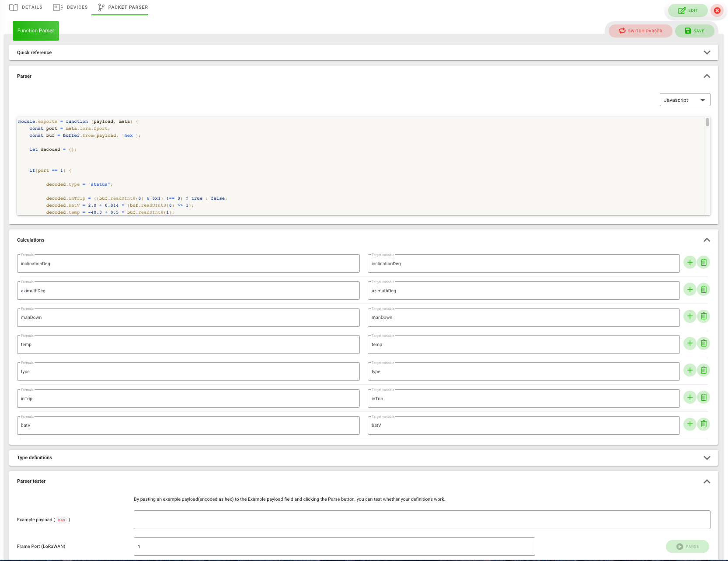Add a row after the inclinationDeg calculation
Image resolution: width=728 pixels, height=561 pixels.
pos(690,263)
